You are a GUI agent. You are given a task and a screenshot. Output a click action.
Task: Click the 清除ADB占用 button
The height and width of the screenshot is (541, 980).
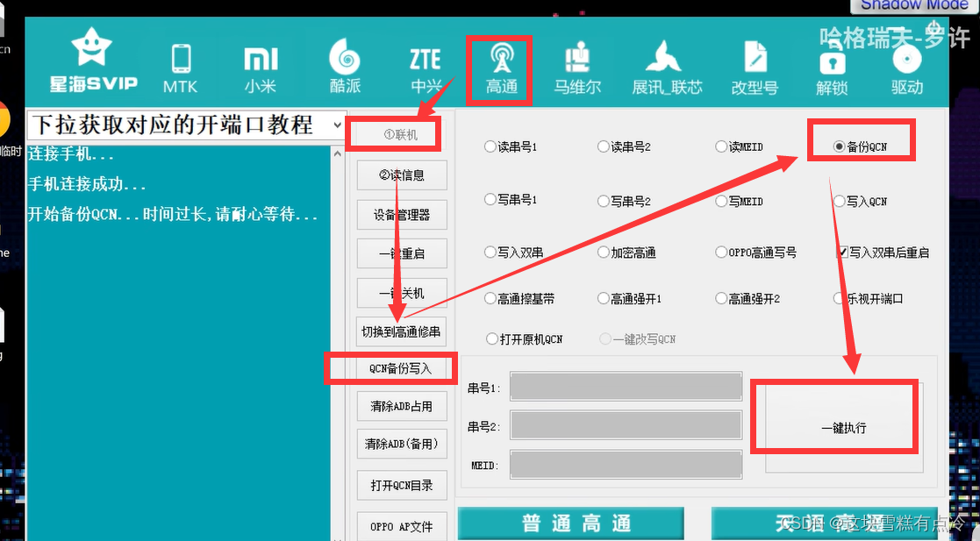pyautogui.click(x=401, y=406)
